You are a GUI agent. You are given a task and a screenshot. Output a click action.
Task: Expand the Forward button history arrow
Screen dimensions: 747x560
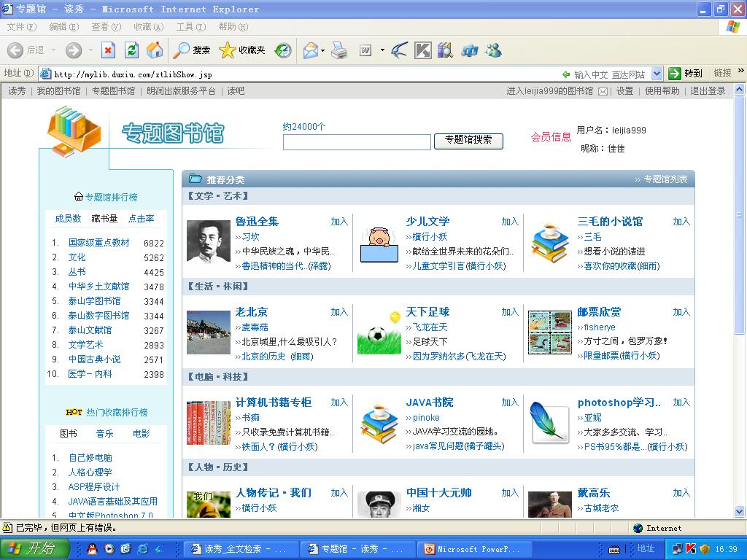(x=90, y=50)
